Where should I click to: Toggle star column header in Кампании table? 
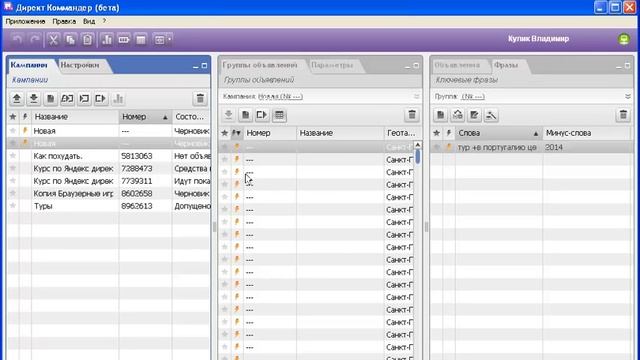tap(13, 117)
